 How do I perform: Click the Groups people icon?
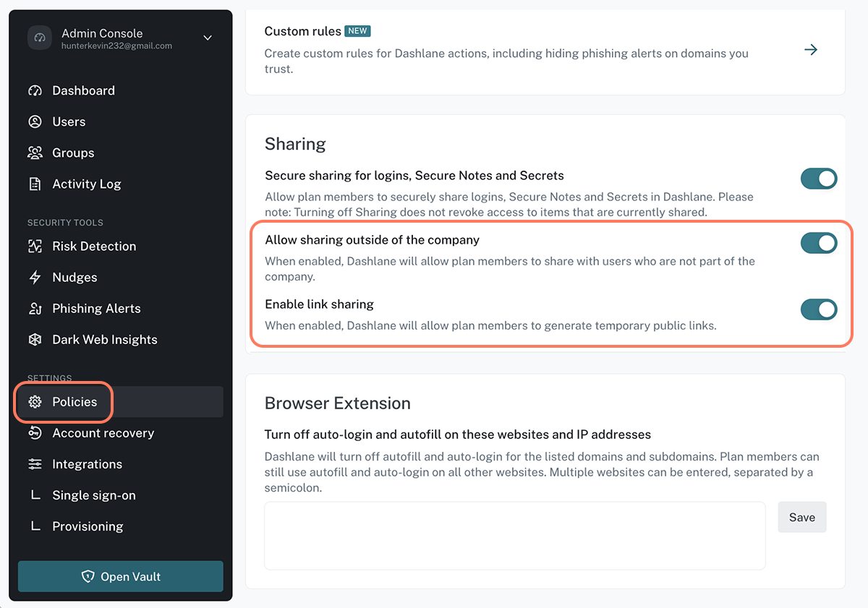(x=35, y=153)
